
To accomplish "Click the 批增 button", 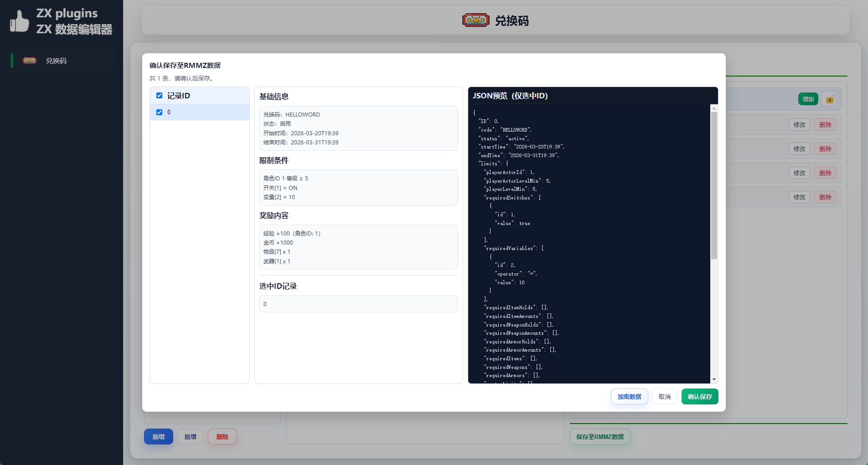I will 191,437.
